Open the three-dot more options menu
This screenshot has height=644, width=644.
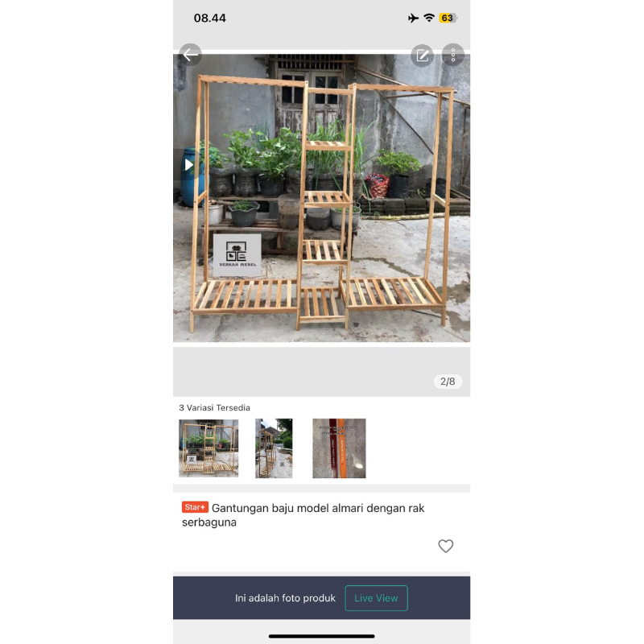click(x=453, y=55)
